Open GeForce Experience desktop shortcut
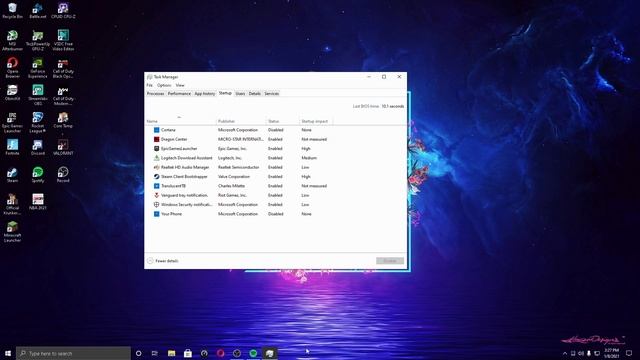The height and width of the screenshot is (360, 640). [x=38, y=68]
